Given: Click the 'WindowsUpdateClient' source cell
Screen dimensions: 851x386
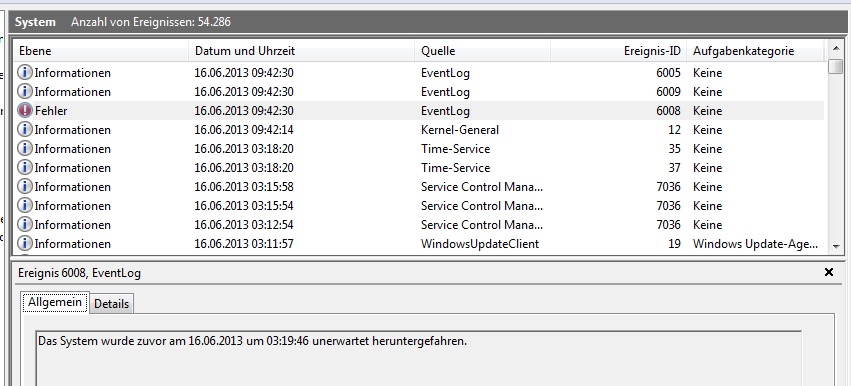Looking at the screenshot, I should 480,244.
